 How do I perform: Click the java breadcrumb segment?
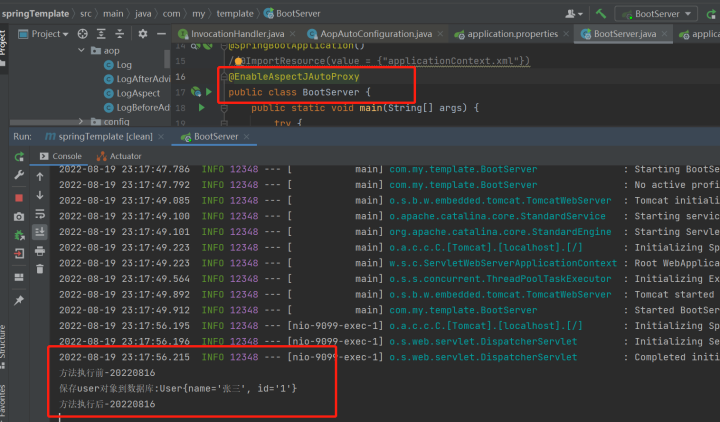(x=143, y=14)
